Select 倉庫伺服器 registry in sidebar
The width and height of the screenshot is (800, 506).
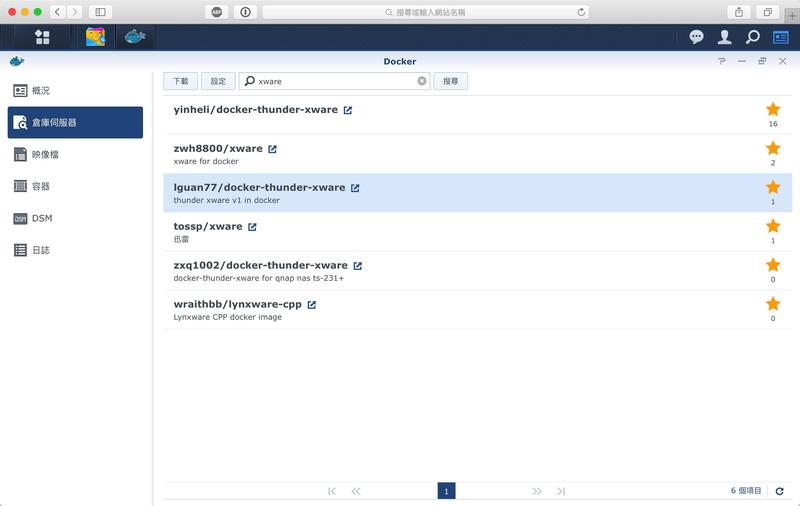pos(76,122)
